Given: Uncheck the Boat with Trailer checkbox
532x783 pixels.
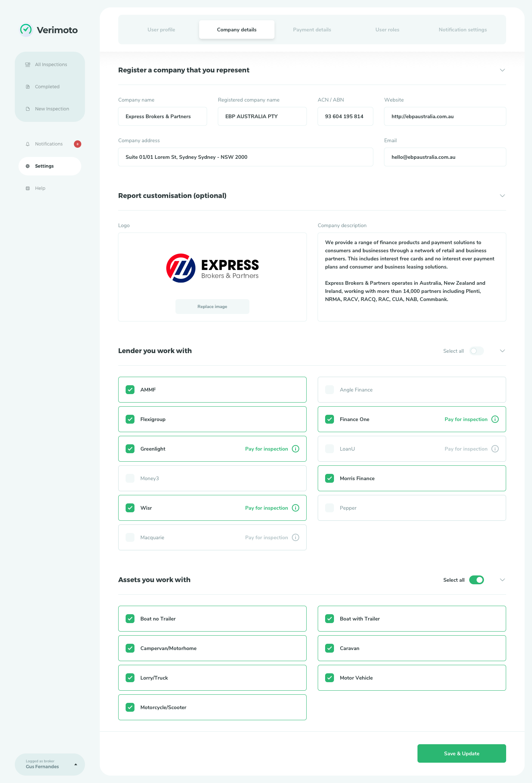Looking at the screenshot, I should pos(330,619).
